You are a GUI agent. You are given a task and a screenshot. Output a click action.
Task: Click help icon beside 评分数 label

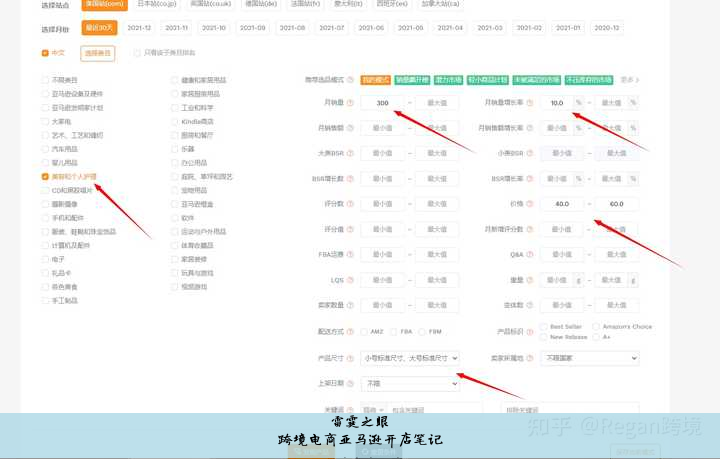350,204
